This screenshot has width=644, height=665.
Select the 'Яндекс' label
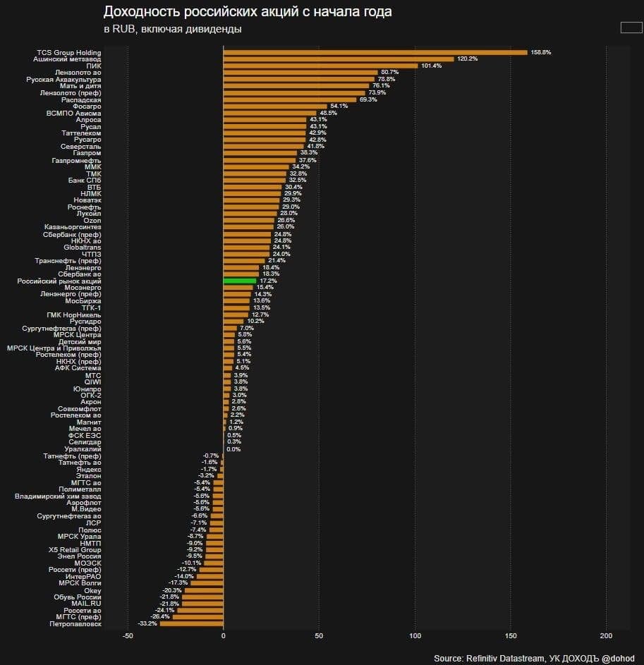pyautogui.click(x=89, y=470)
